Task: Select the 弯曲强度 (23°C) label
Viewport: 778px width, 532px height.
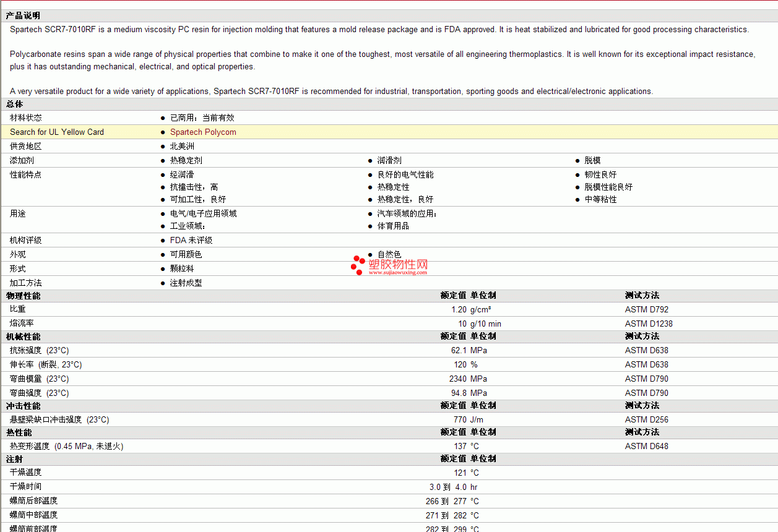Action: (40, 393)
